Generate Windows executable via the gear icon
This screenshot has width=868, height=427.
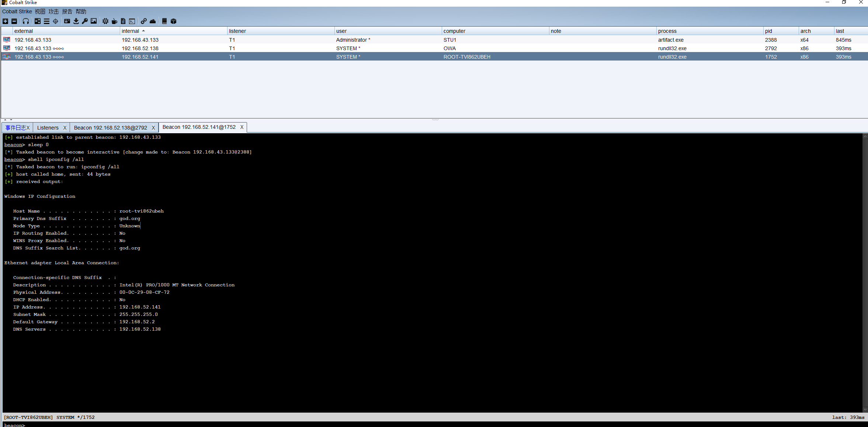coord(105,21)
